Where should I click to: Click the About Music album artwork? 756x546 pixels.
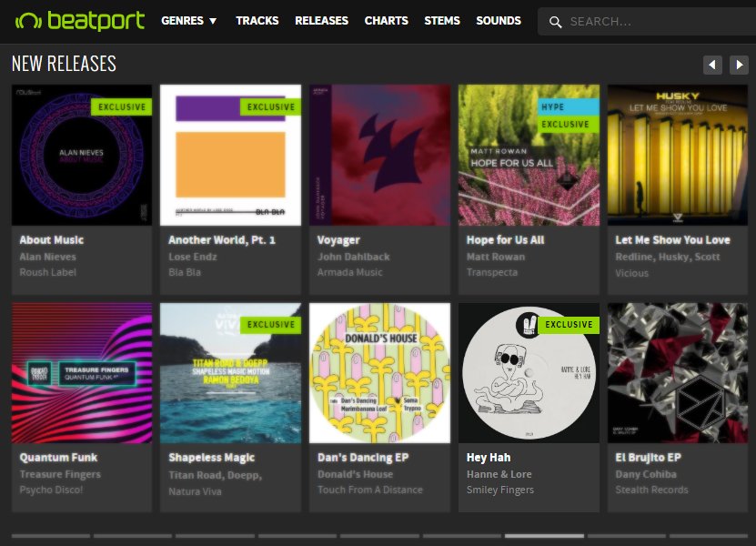click(x=81, y=155)
